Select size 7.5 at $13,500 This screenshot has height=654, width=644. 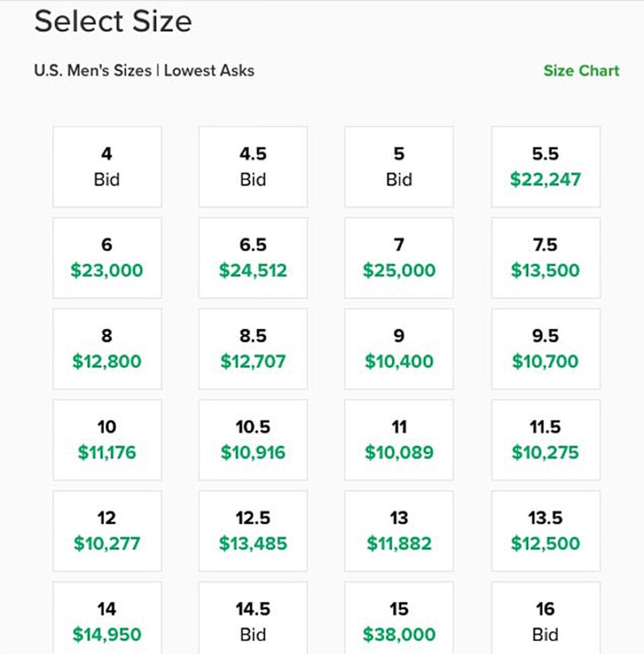[545, 258]
